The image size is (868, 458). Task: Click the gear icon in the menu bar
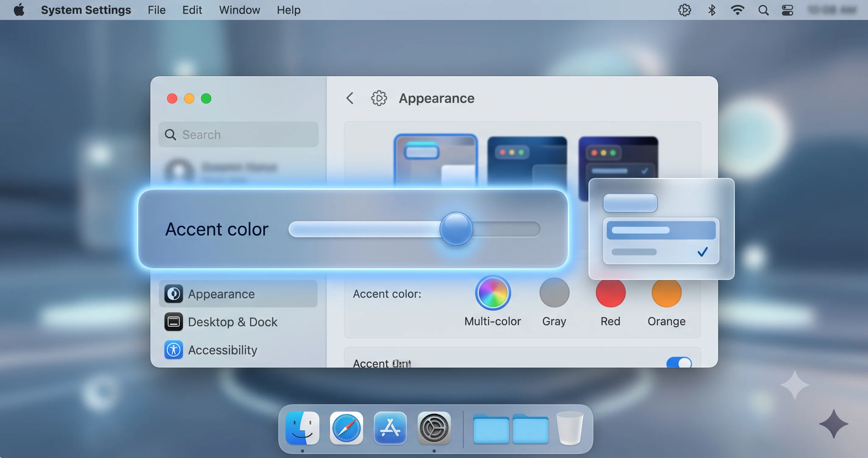click(x=684, y=10)
